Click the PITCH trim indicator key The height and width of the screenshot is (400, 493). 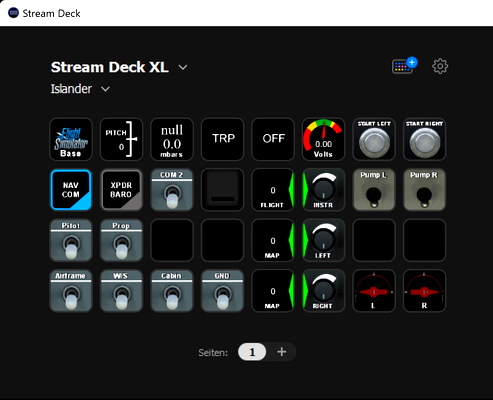coord(122,139)
